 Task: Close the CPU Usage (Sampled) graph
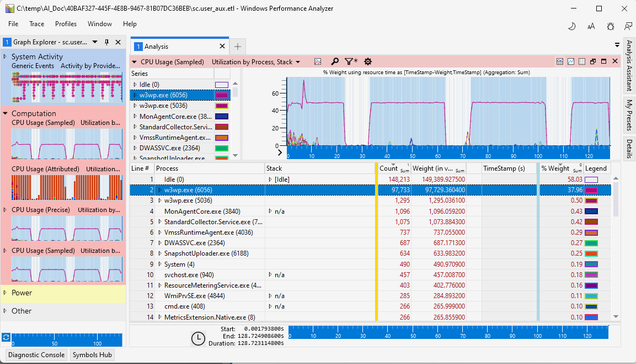click(615, 61)
